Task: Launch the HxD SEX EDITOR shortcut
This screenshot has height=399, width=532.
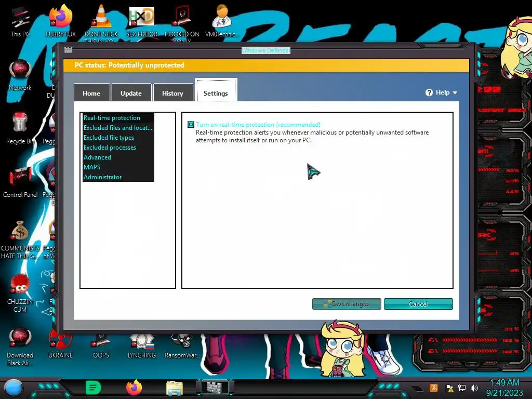Action: coord(142,21)
